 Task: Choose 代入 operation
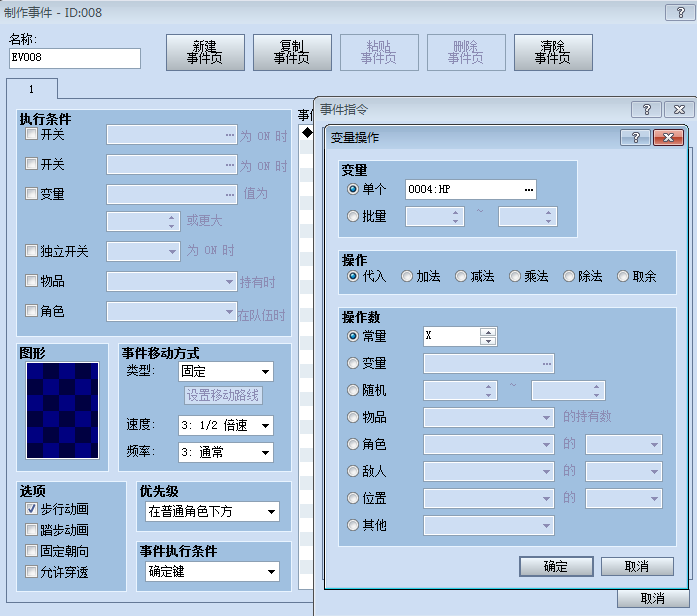(353, 276)
